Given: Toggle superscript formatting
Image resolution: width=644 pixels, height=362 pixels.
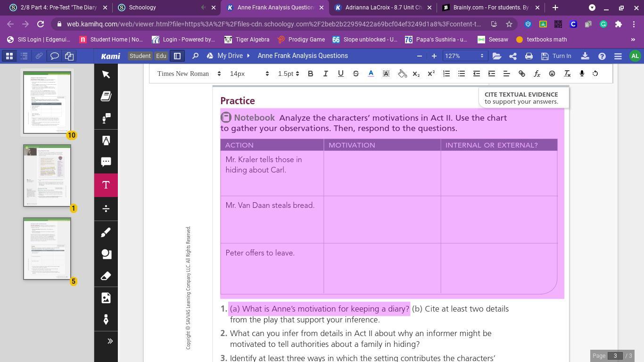Looking at the screenshot, I should (431, 74).
